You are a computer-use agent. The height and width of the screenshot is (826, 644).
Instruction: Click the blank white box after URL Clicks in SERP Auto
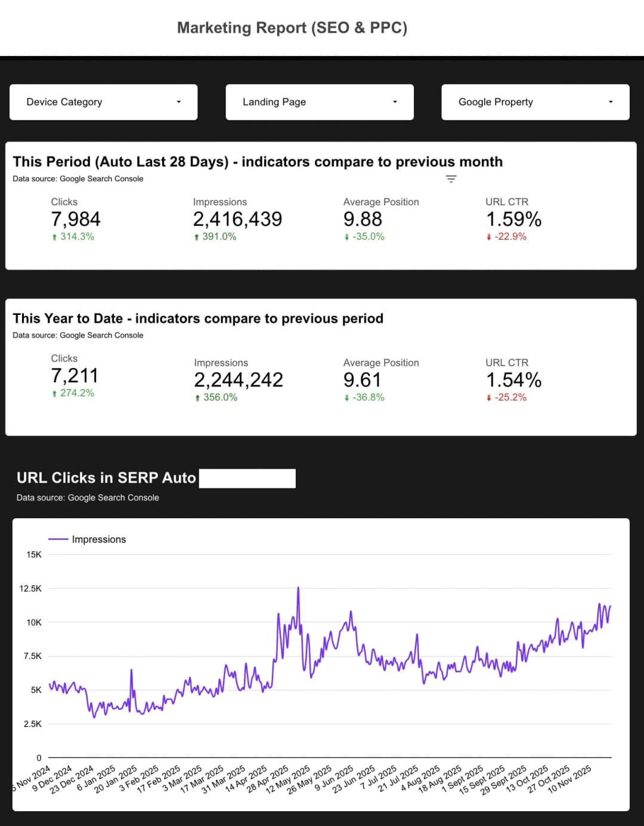click(x=247, y=478)
